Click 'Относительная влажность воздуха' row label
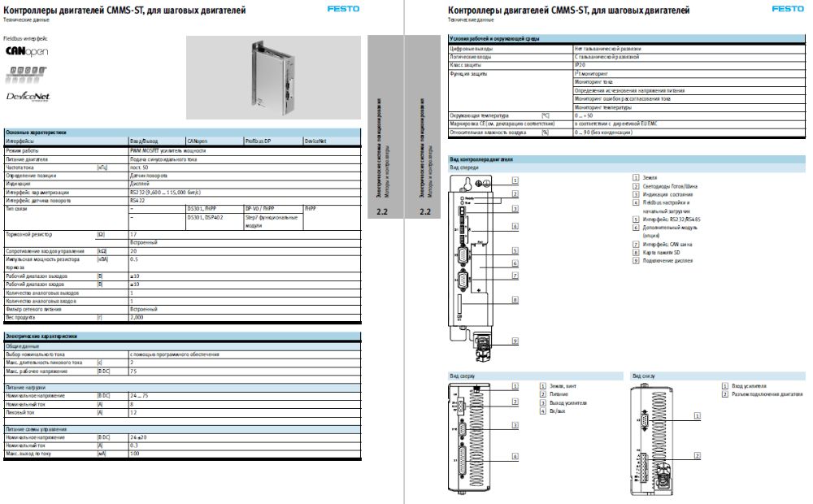Image resolution: width=813 pixels, height=504 pixels. point(488,133)
